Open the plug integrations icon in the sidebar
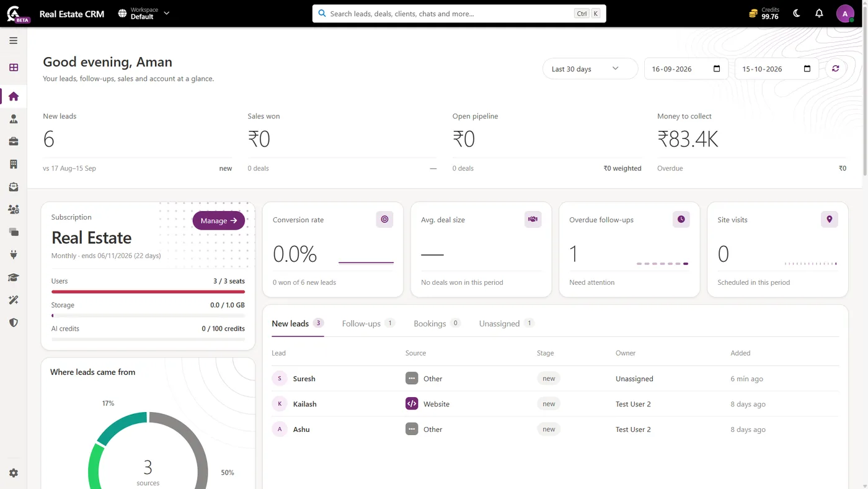The width and height of the screenshot is (868, 489). point(14,255)
